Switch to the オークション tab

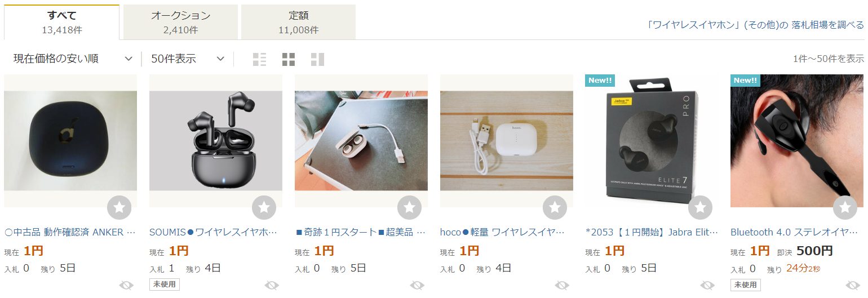coord(180,23)
